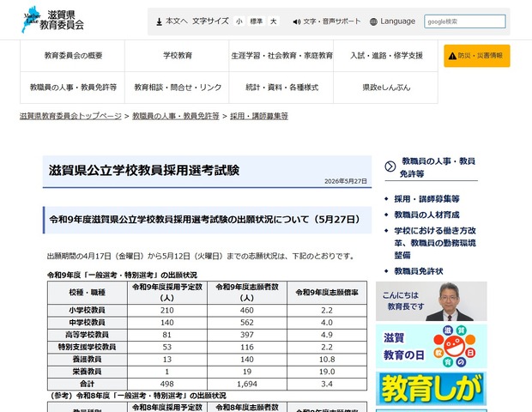This screenshot has width=532, height=412.
Task: Open the 入試・進路・修学支援 menu
Action: pos(386,56)
